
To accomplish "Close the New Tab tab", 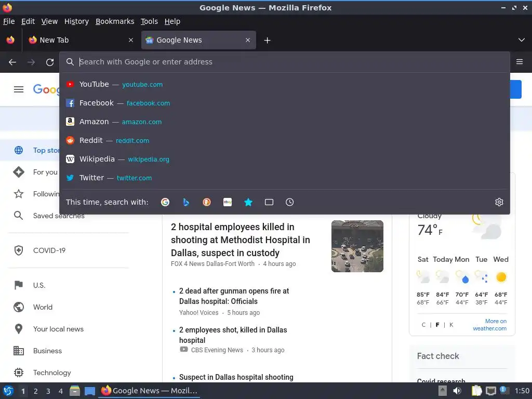I will click(x=131, y=40).
